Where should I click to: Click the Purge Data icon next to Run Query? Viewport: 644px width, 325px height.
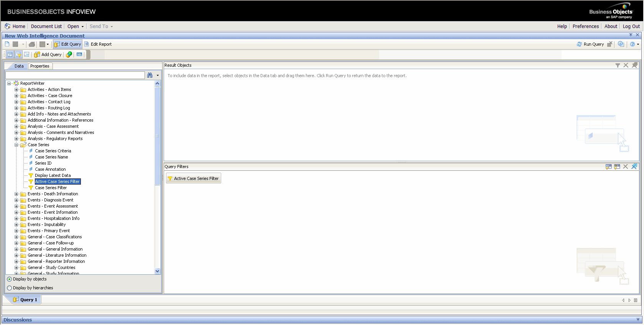(610, 44)
